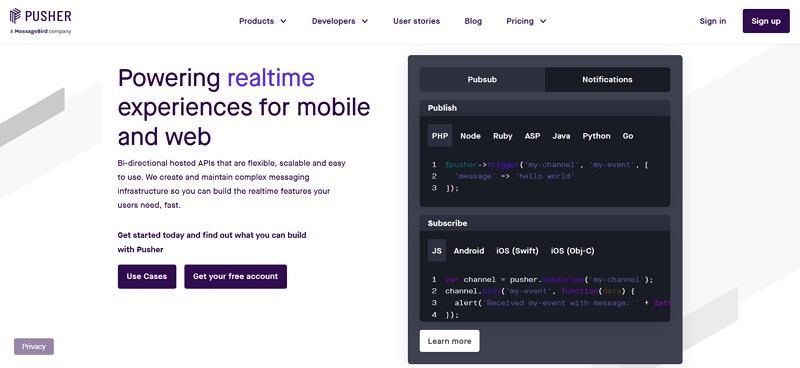
Task: Select the ASP publish code tab
Action: pyautogui.click(x=532, y=136)
